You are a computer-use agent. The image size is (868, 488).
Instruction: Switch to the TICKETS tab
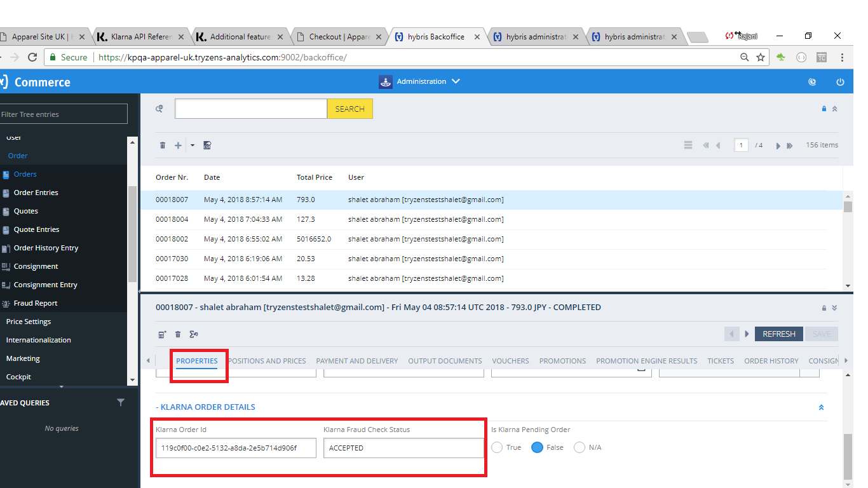[721, 361]
